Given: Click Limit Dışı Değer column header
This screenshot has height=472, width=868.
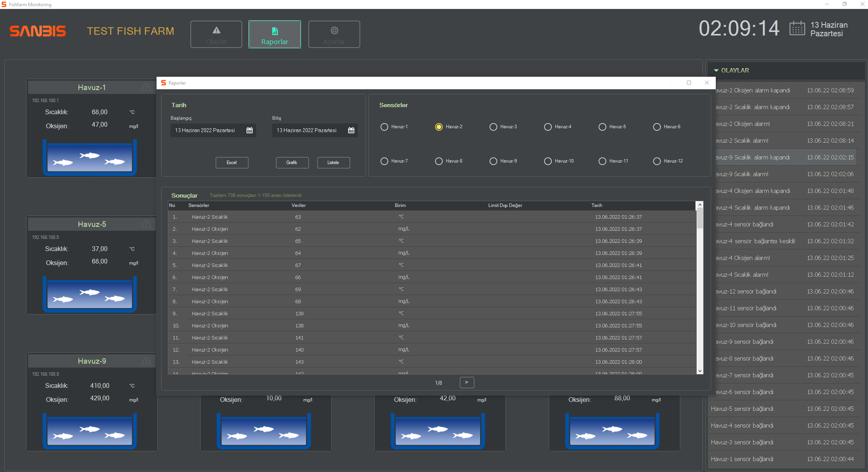Looking at the screenshot, I should [505, 205].
